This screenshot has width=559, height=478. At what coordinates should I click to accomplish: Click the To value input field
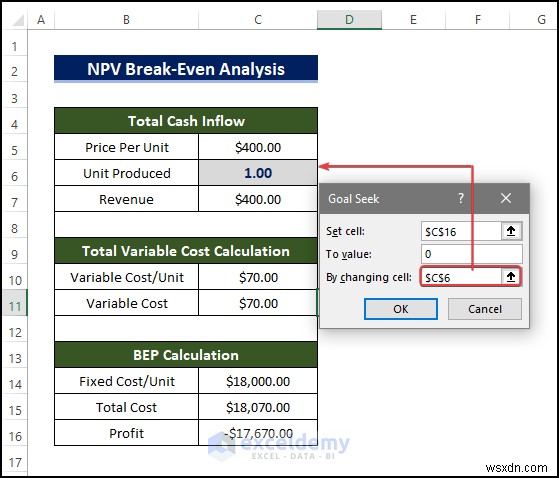(472, 254)
